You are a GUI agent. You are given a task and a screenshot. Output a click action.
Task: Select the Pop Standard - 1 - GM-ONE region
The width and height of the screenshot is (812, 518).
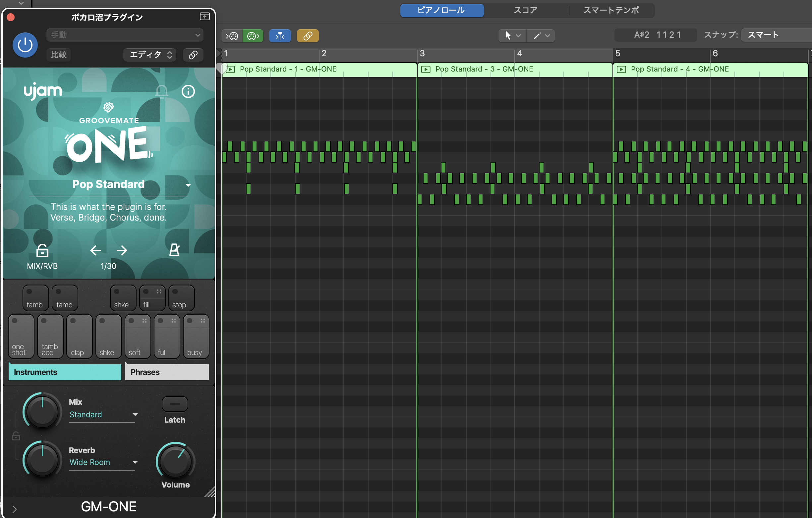(320, 69)
